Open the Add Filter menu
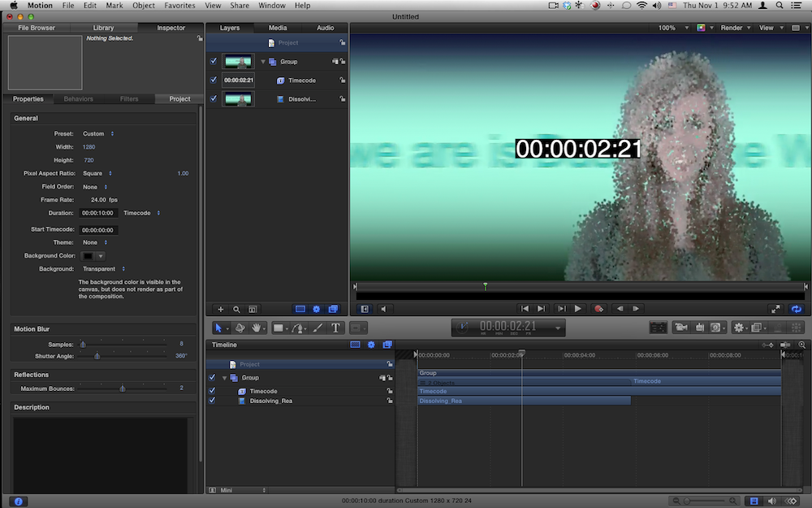812x508 pixels. (x=757, y=327)
